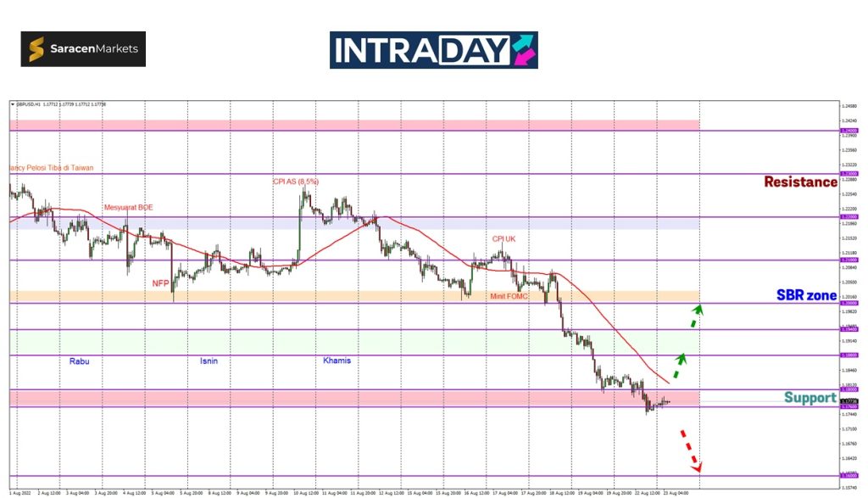Click the Khamis day label
Screen dimensions: 868x498
[337, 361]
